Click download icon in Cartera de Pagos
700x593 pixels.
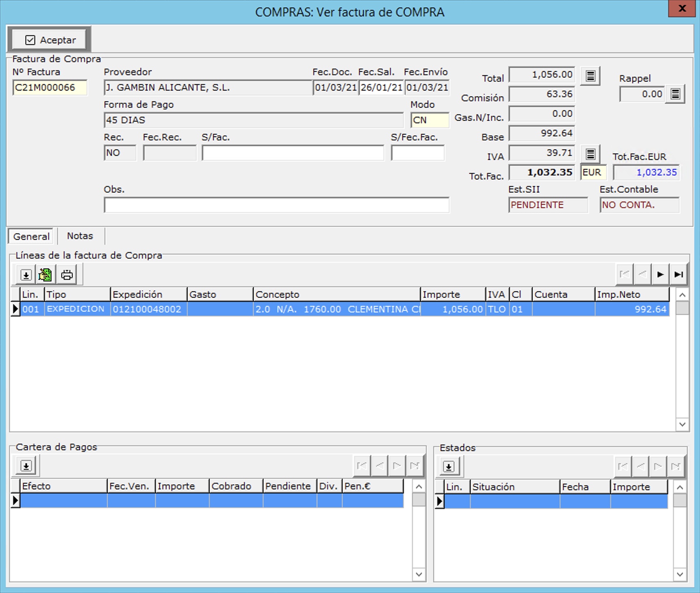(x=26, y=466)
